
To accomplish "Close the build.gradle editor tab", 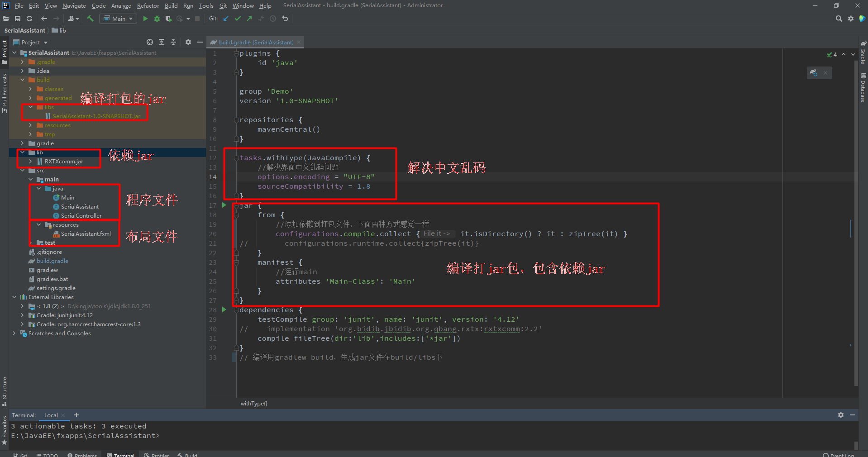I will 299,42.
